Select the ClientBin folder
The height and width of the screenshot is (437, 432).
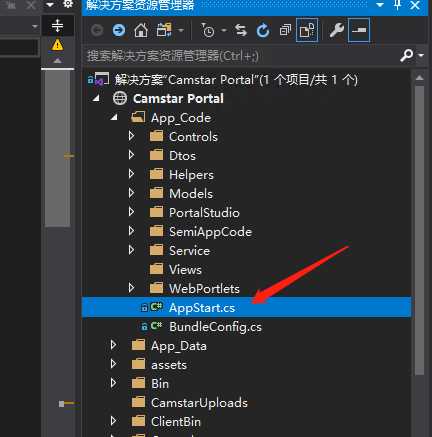click(176, 422)
